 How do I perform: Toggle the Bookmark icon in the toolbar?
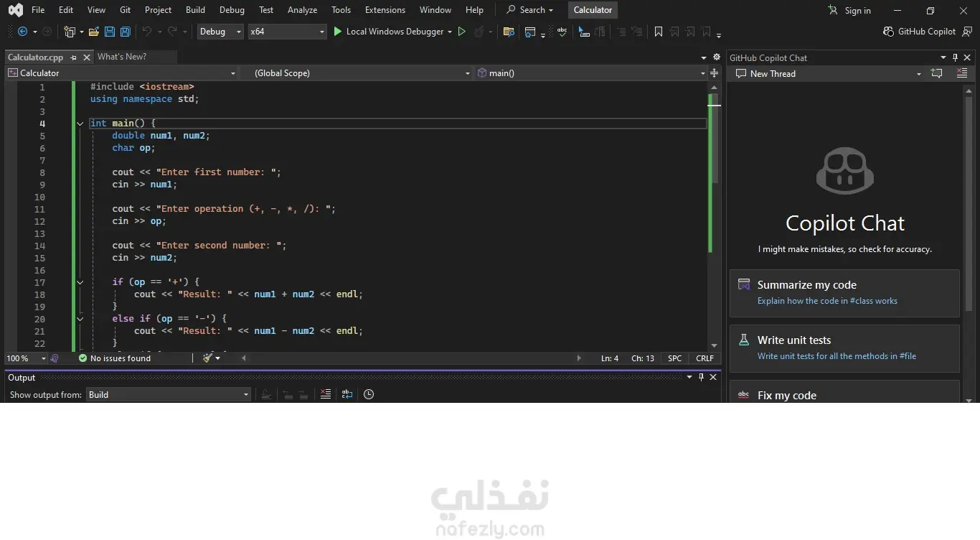659,32
